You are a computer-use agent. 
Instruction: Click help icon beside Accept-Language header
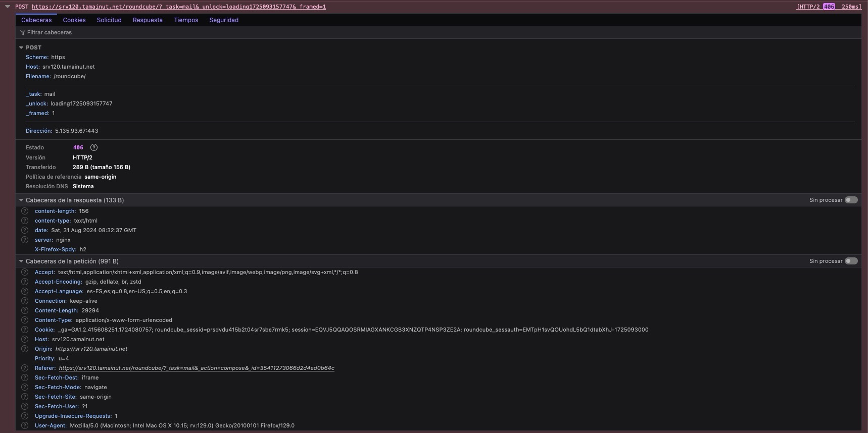24,291
